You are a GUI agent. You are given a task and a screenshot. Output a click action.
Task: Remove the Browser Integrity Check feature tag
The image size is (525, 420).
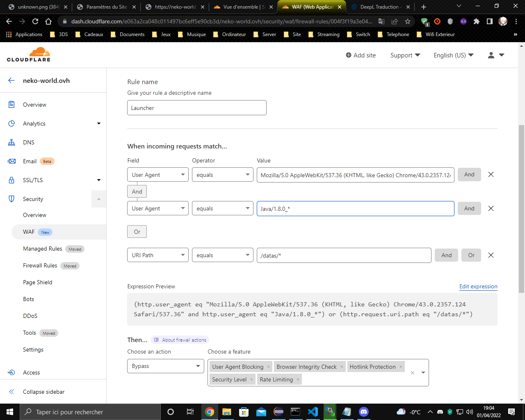pos(342,367)
